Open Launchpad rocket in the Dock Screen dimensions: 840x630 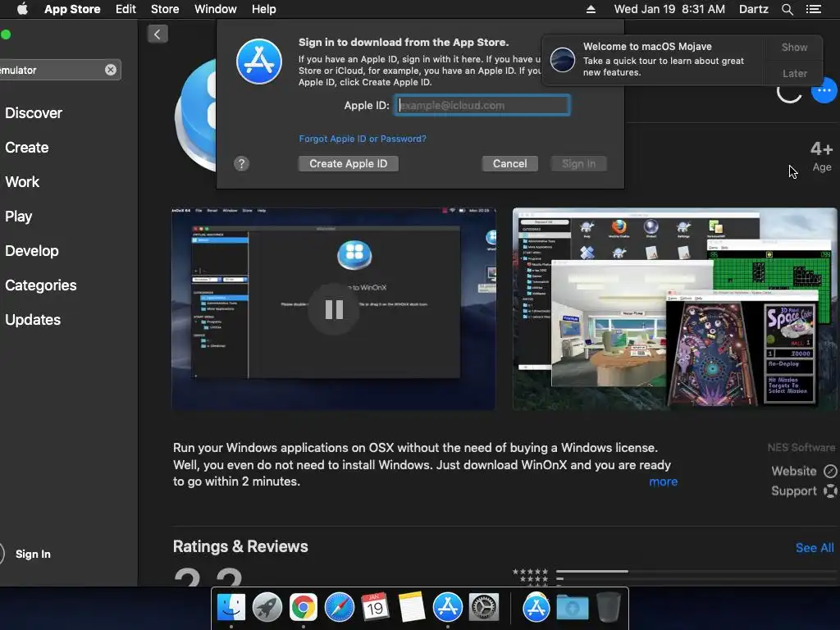click(267, 608)
